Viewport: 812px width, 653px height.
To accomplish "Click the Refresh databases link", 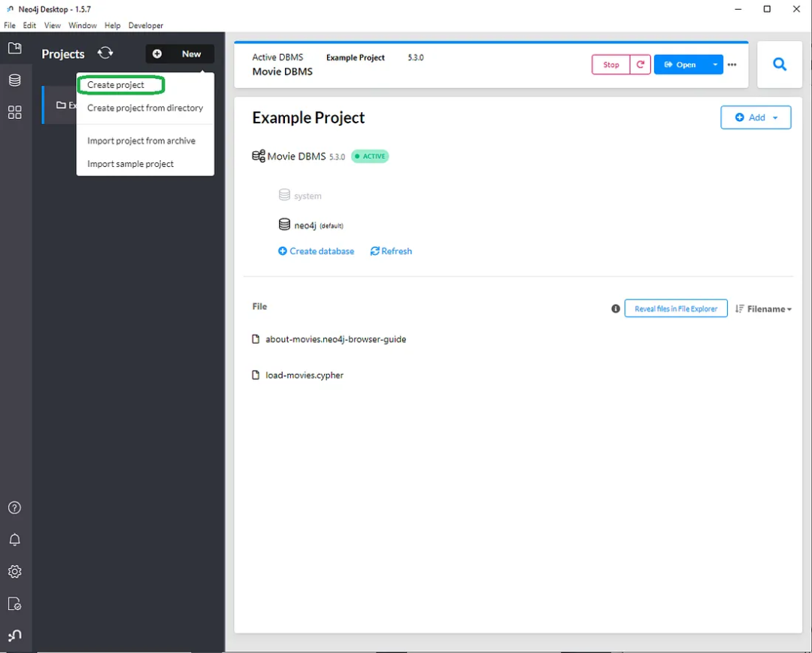I will (x=391, y=251).
